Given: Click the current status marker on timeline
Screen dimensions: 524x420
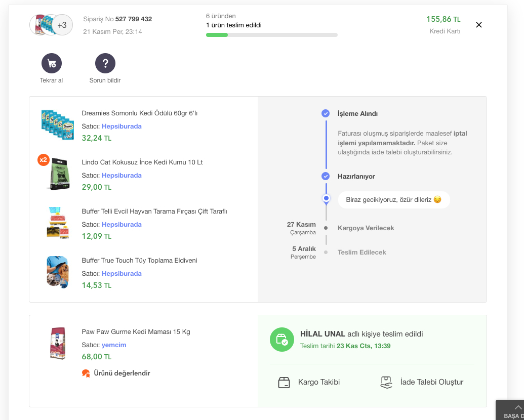Looking at the screenshot, I should coord(326,199).
